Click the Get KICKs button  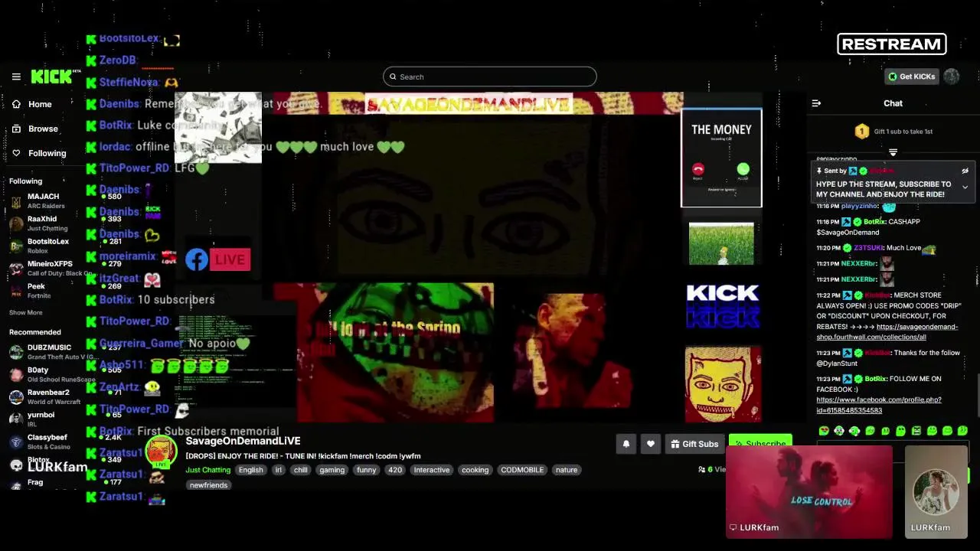pos(911,77)
